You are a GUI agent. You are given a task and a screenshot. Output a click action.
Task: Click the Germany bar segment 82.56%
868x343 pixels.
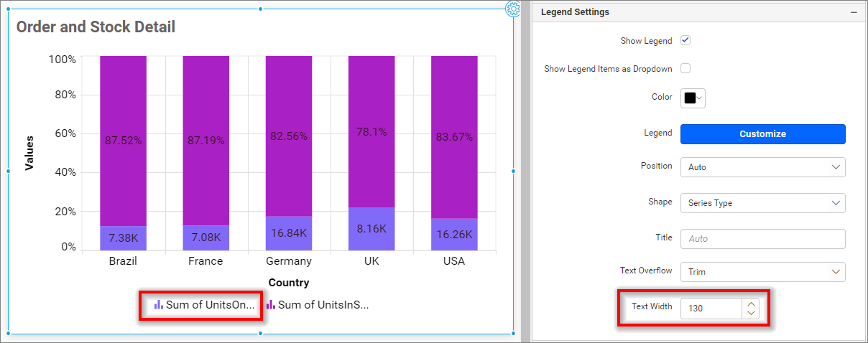[289, 136]
